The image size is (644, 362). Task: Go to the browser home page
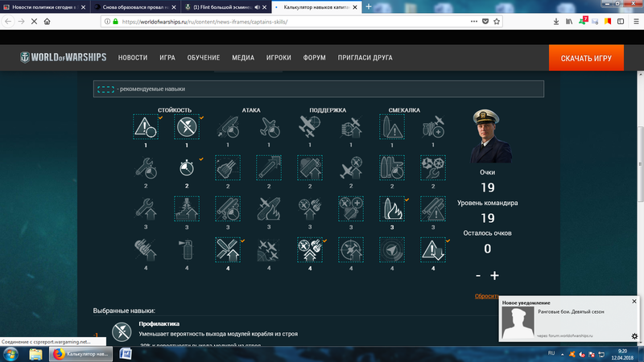(x=47, y=22)
